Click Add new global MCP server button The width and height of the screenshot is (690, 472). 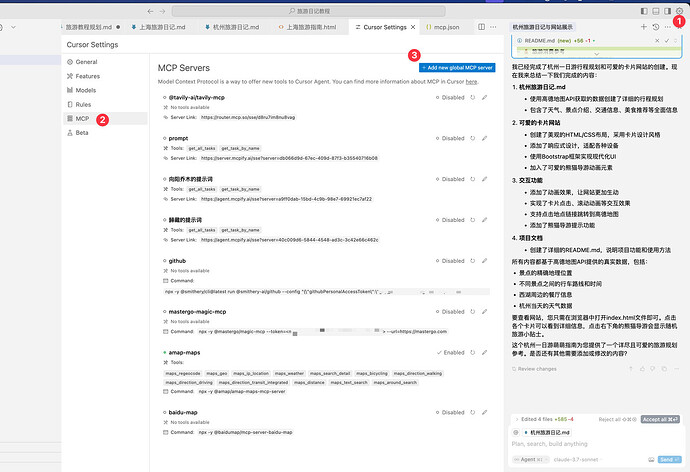(457, 68)
